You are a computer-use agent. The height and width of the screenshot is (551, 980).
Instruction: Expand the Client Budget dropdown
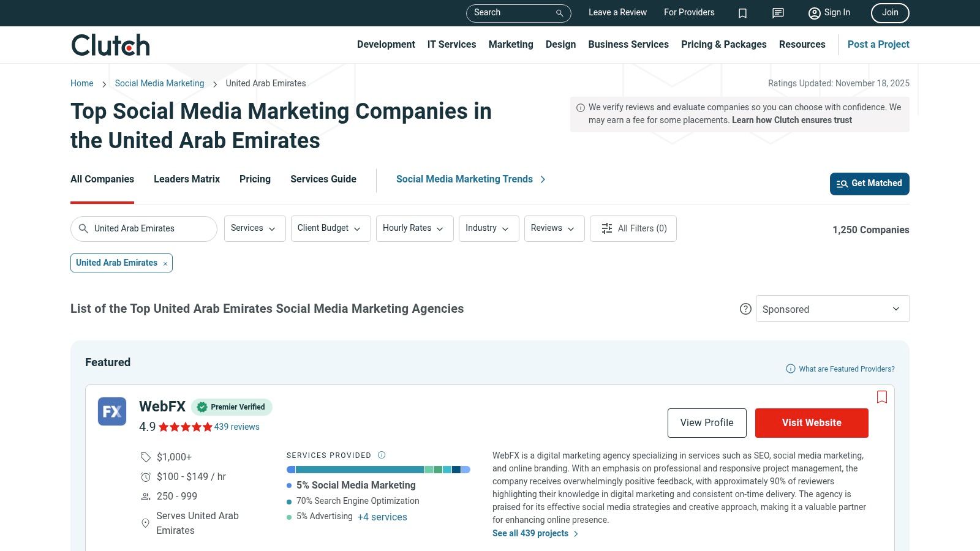[330, 228]
